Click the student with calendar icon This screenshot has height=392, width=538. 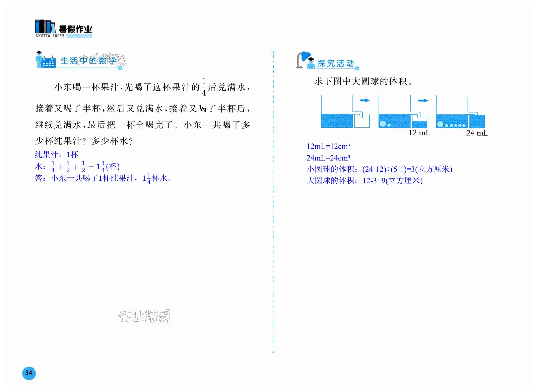(45, 60)
